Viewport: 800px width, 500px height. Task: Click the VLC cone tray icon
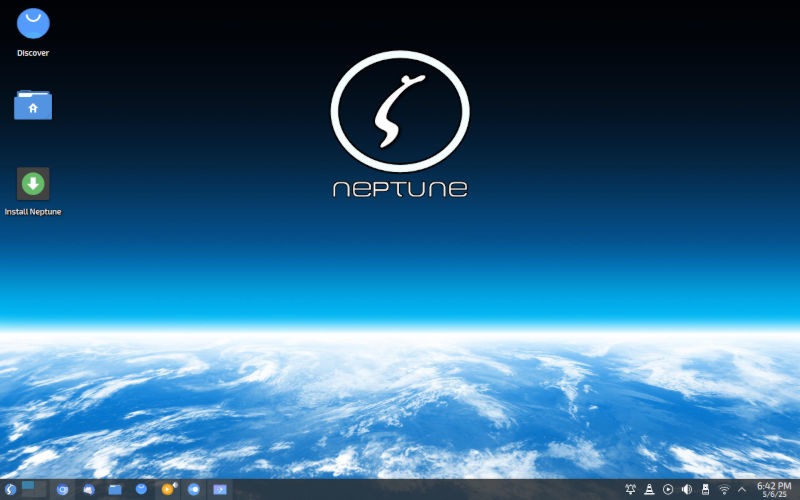pyautogui.click(x=649, y=490)
